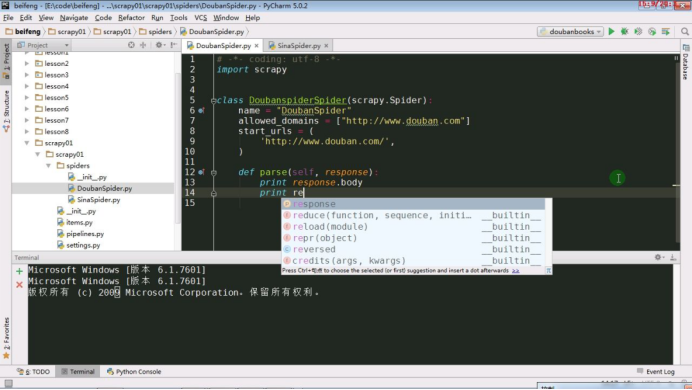Viewport: 692px width, 390px height.
Task: Hide the Project tool window
Action: (x=174, y=45)
